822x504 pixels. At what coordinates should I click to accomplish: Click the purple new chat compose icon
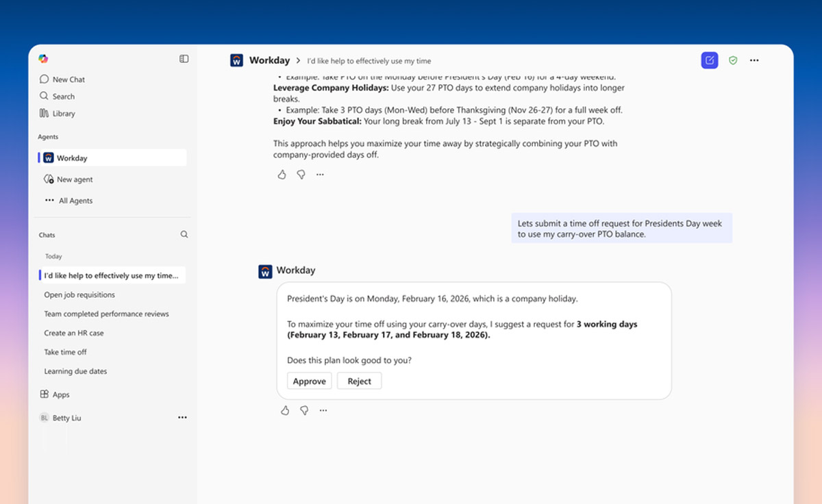[x=710, y=60]
